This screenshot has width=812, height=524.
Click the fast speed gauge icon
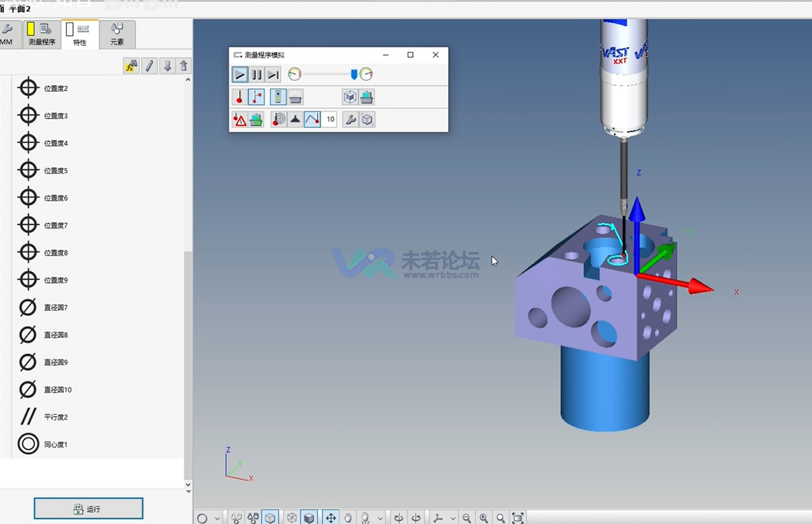[366, 74]
